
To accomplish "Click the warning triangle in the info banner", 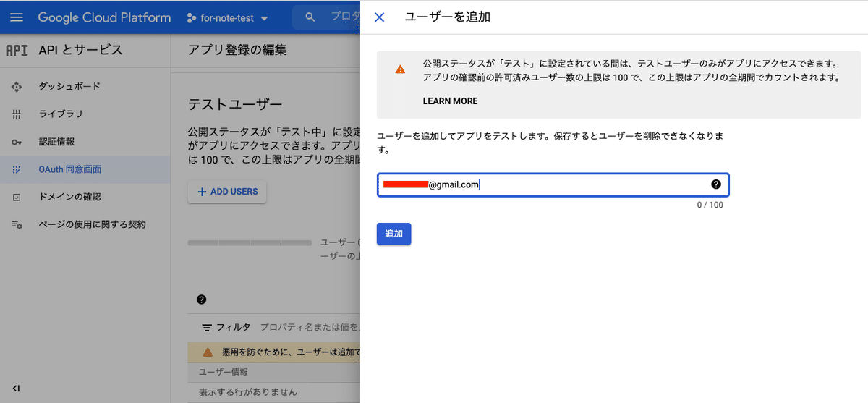I will (400, 69).
